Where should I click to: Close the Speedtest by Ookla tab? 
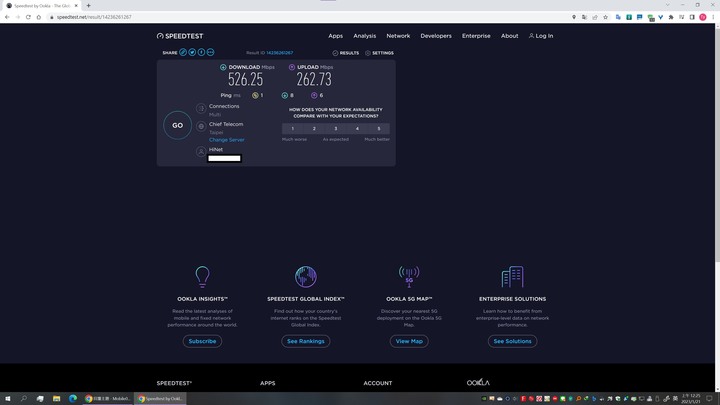pyautogui.click(x=76, y=6)
